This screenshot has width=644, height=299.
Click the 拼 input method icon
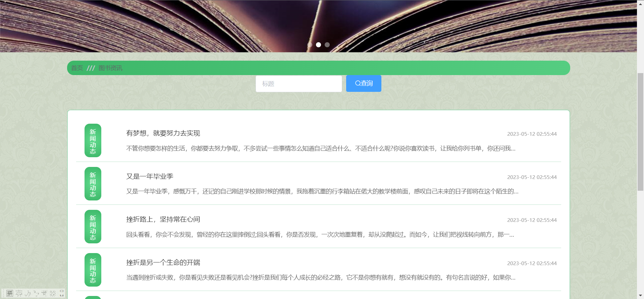[x=10, y=293]
